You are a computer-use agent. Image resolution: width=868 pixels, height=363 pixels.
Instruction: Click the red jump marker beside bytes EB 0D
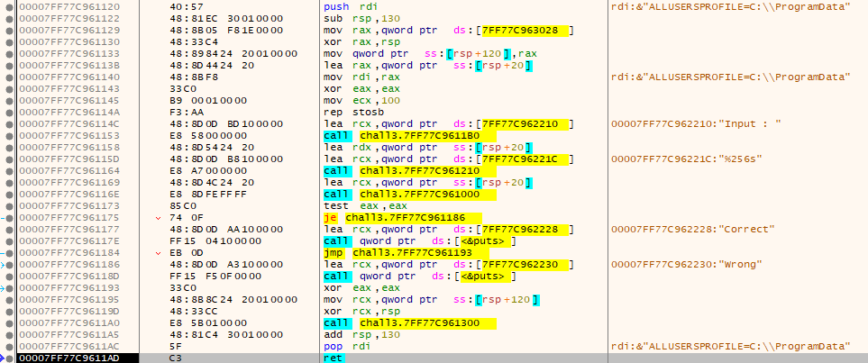coord(160,253)
